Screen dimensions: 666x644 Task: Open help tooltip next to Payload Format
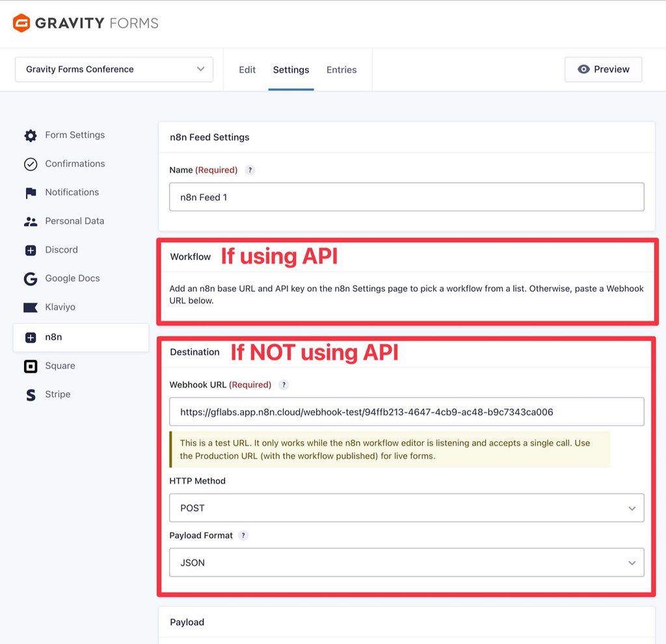coord(243,535)
